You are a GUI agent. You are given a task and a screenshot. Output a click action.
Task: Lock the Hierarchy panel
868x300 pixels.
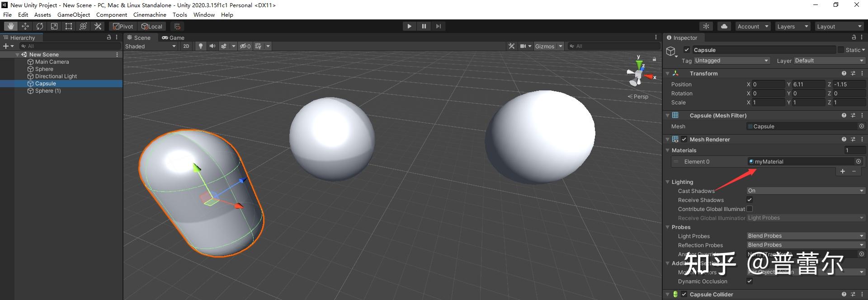click(108, 37)
